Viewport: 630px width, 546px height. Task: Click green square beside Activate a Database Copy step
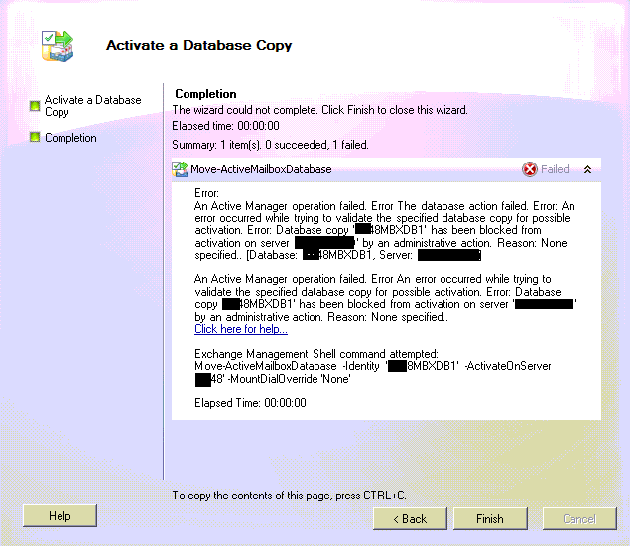(x=35, y=106)
